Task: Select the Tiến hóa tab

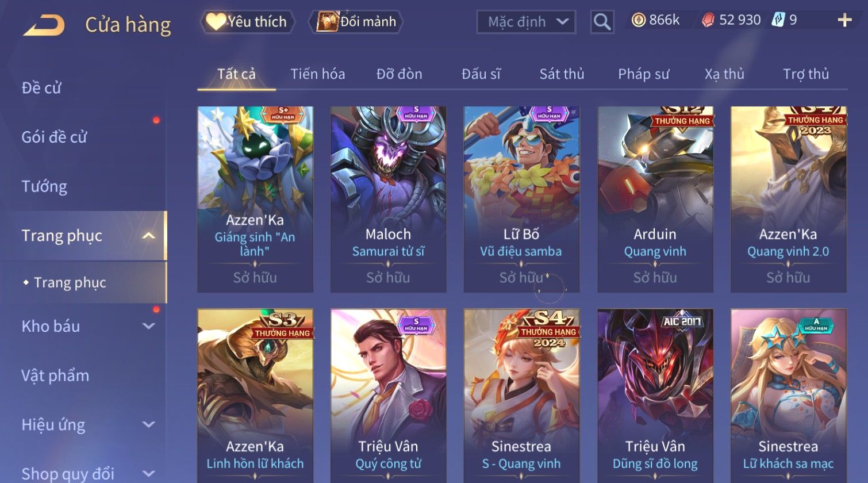Action: [317, 74]
